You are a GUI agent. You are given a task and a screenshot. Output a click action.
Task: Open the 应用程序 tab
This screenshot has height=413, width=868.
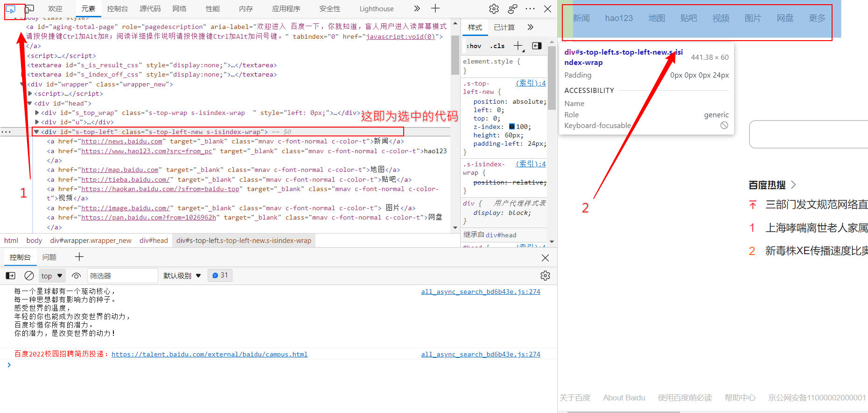pyautogui.click(x=287, y=9)
